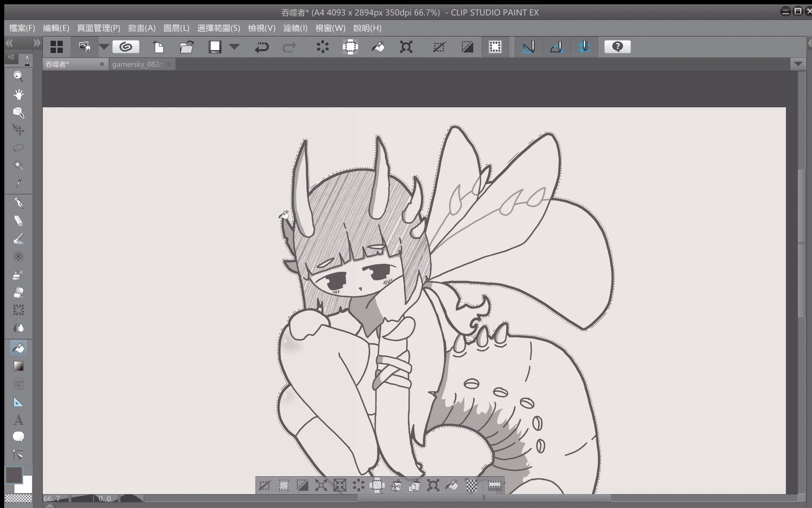Open Scale/Rotate transform in command bar
Screen dimensions: 812x508
tap(406, 47)
